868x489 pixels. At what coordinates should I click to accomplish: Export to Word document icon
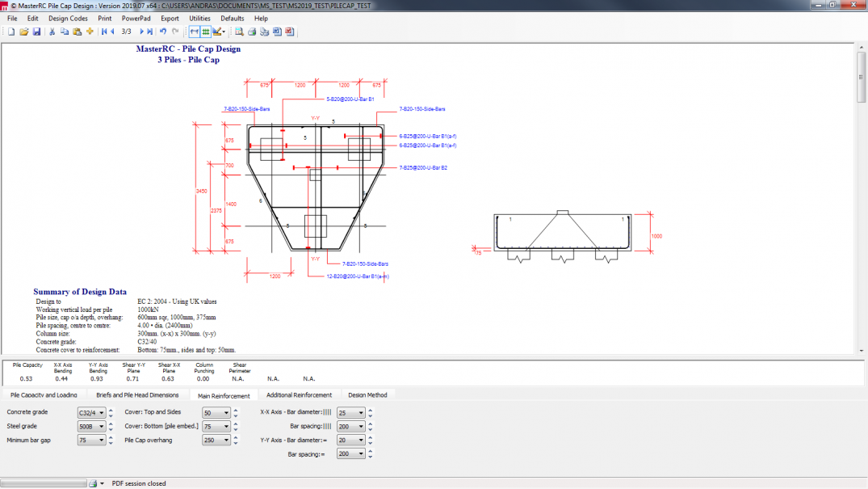277,32
